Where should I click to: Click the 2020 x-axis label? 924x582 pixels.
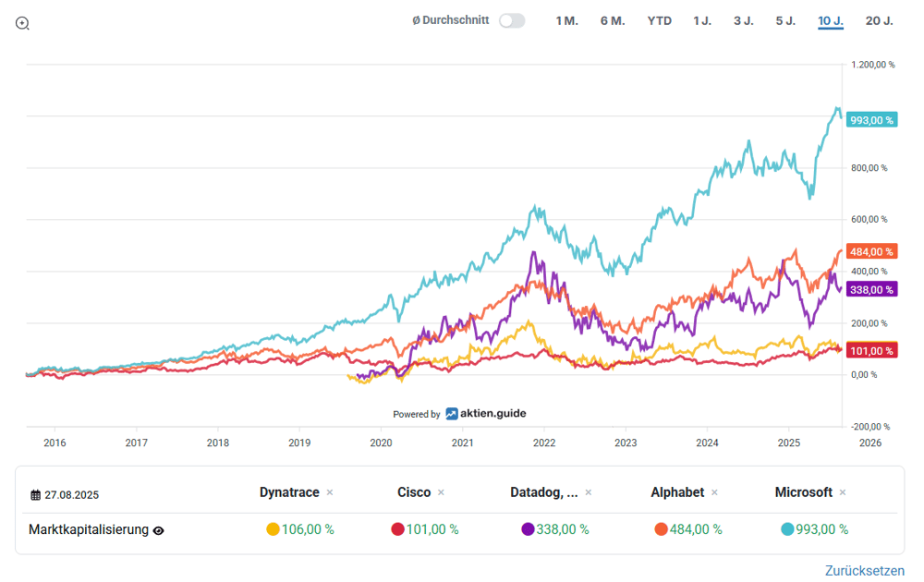pyautogui.click(x=381, y=443)
